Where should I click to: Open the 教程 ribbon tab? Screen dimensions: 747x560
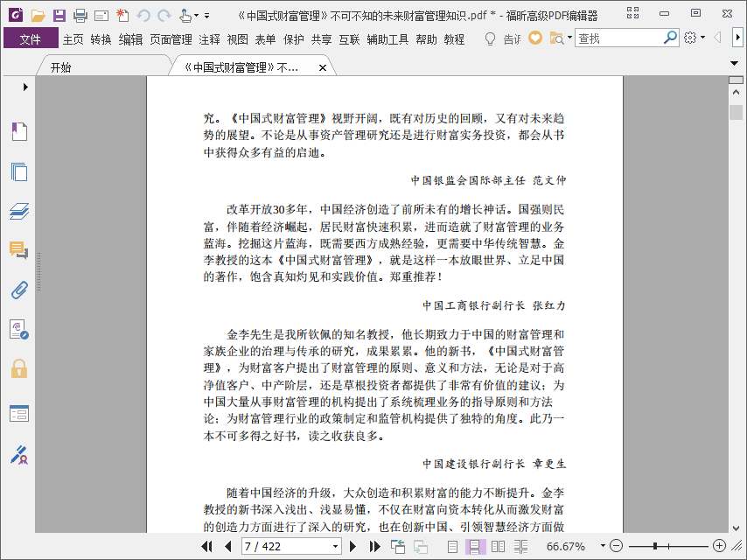tap(454, 39)
